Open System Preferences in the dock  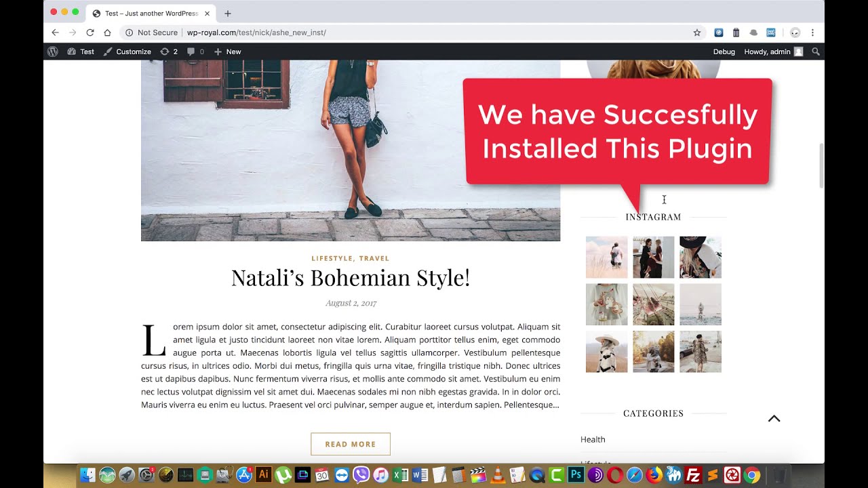coord(146,475)
